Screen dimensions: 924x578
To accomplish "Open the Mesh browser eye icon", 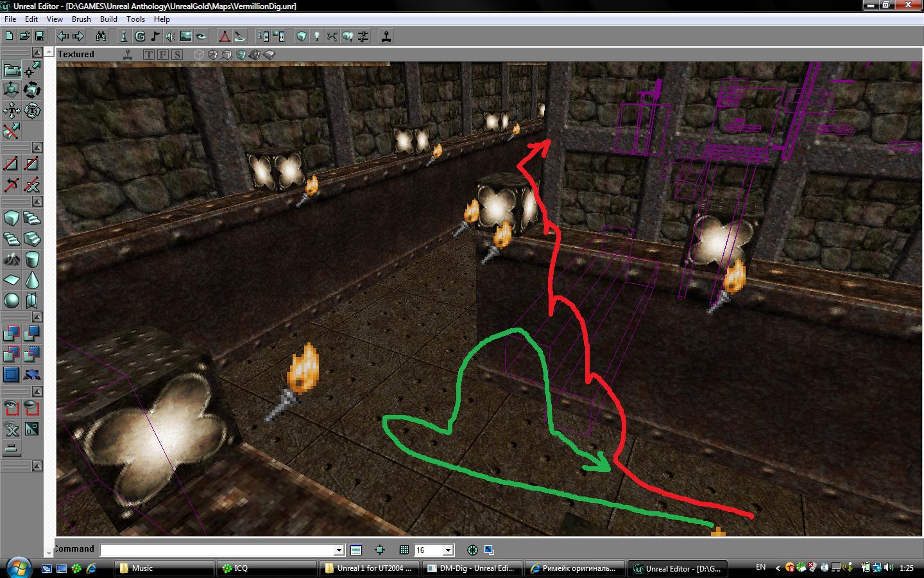I will 201,37.
